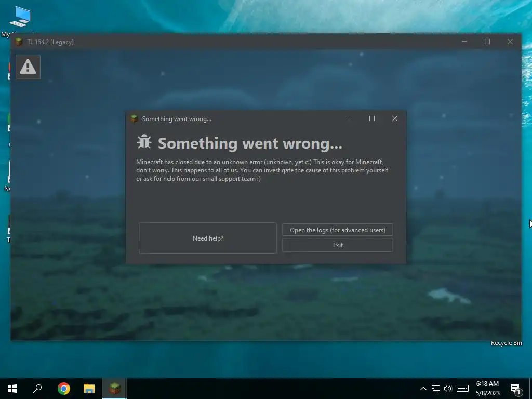Click the warning triangle icon in TL launcher
The image size is (532, 399).
[28, 67]
